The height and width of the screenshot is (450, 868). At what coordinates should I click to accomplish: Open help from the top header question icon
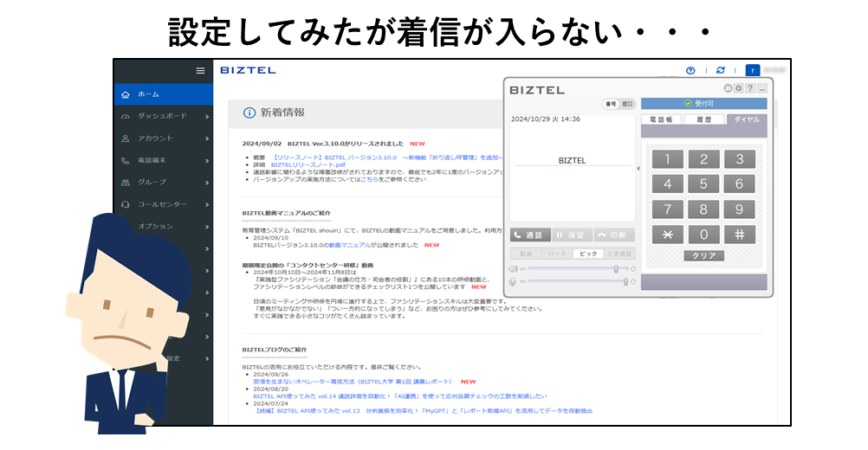[x=690, y=71]
